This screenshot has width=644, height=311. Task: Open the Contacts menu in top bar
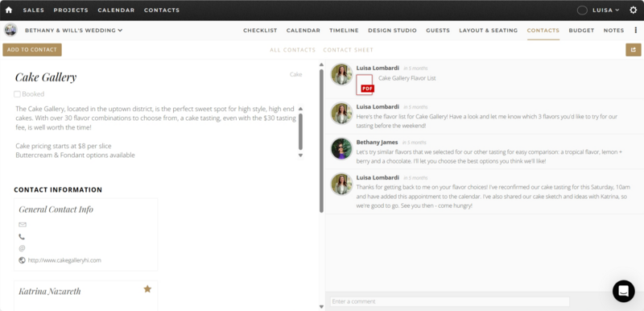point(162,10)
